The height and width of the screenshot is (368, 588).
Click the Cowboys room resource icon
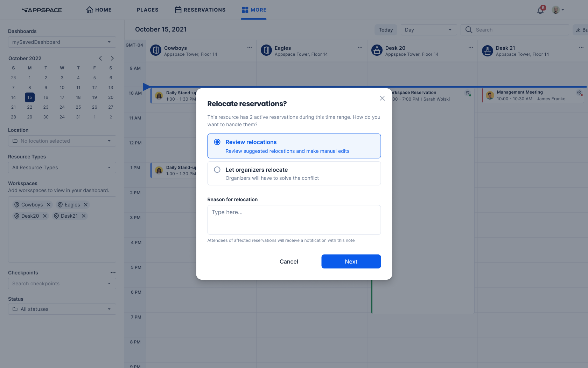click(x=155, y=50)
